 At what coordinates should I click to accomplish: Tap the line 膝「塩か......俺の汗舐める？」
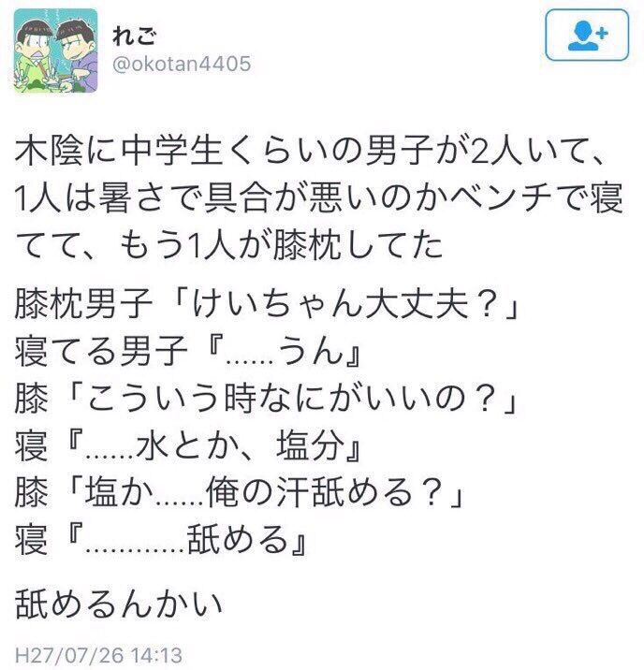[x=240, y=492]
